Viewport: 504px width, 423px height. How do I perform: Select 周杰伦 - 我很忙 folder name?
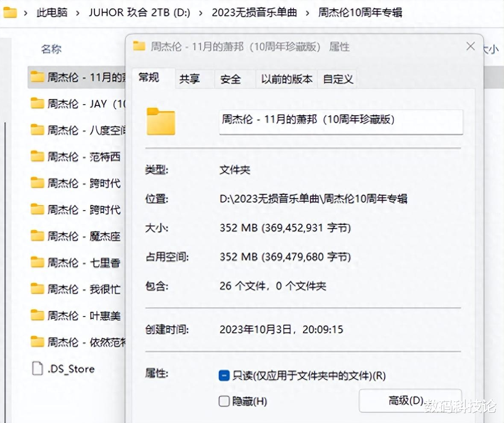tap(84, 289)
